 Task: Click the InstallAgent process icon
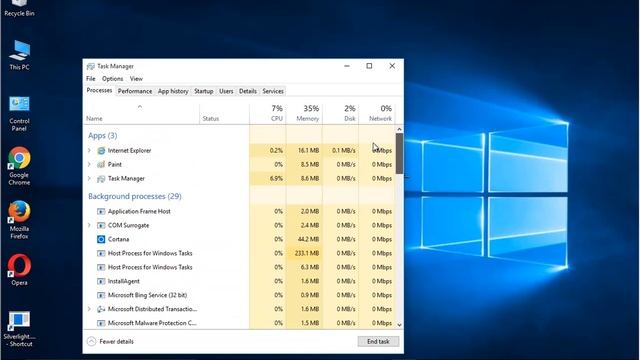point(101,281)
